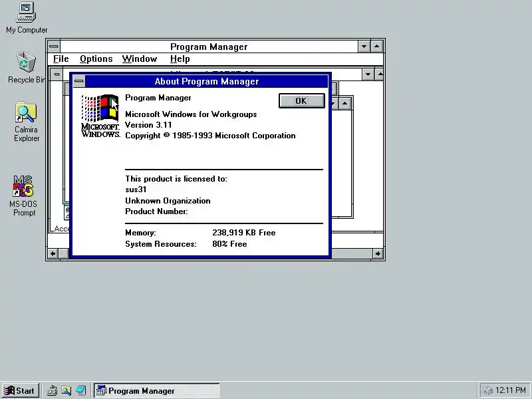
Task: Click the folder-with-magnifier quick-launch taskbar icon
Action: point(66,390)
